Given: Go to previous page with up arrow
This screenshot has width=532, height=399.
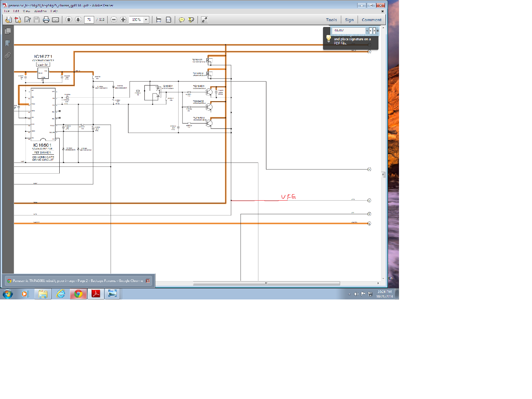Looking at the screenshot, I should pos(68,20).
